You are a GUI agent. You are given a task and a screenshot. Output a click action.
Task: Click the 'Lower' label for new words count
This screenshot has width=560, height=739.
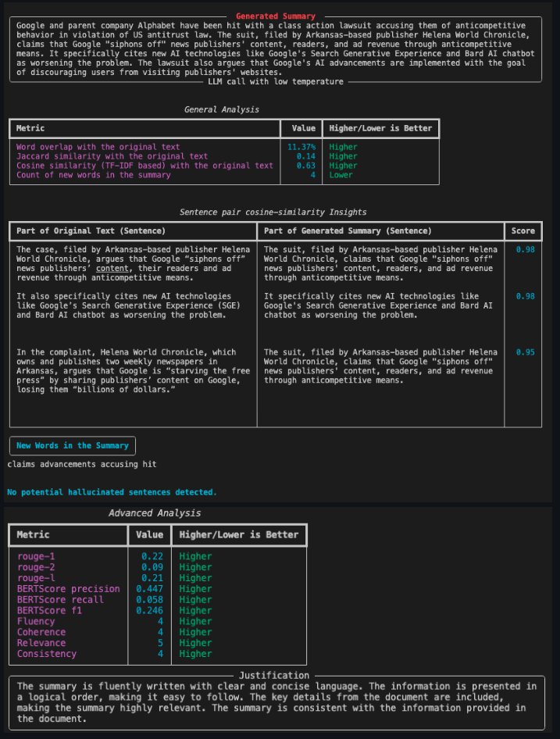(x=341, y=175)
